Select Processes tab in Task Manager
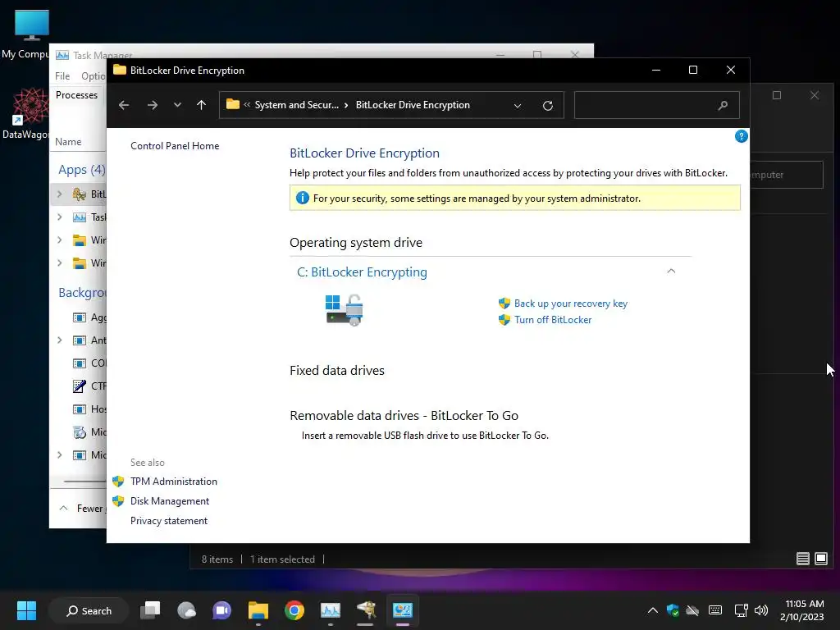Image resolution: width=840 pixels, height=630 pixels. pyautogui.click(x=76, y=95)
